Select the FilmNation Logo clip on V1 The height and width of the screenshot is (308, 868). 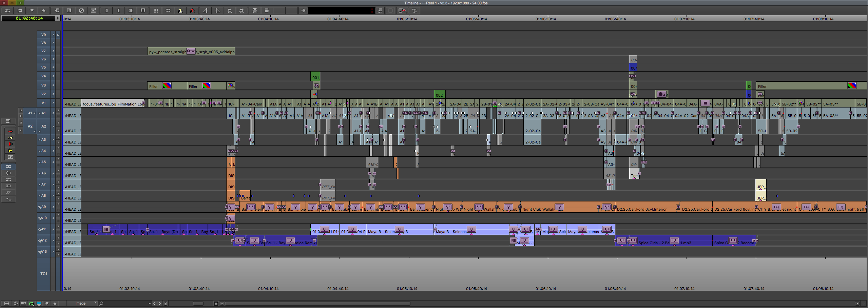click(130, 104)
